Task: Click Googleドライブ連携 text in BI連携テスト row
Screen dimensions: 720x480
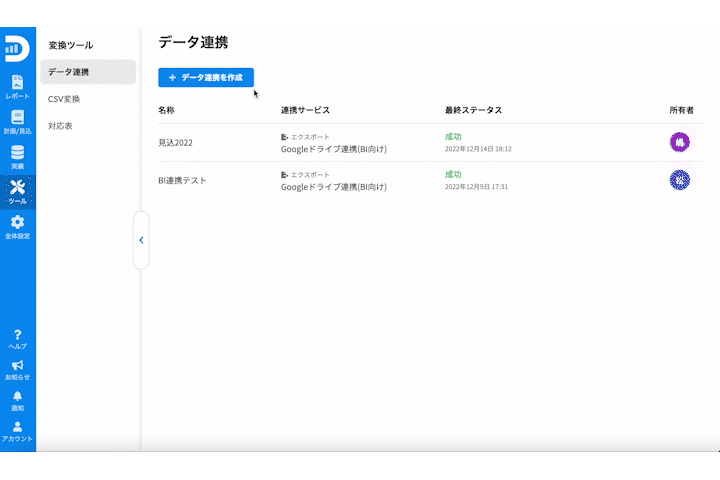Action: (x=334, y=187)
